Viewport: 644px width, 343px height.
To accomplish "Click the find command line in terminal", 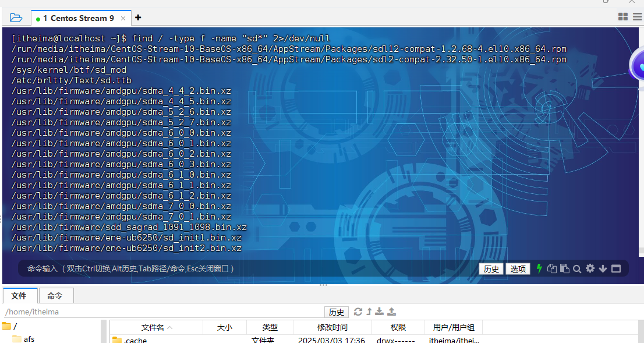I will (171, 38).
